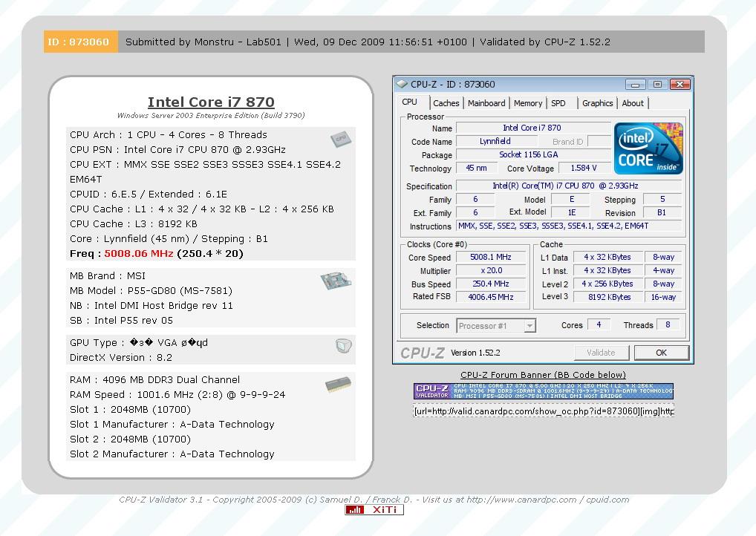
Task: Click the CPU Cache L3 : 8192 KB line
Action: 134,224
